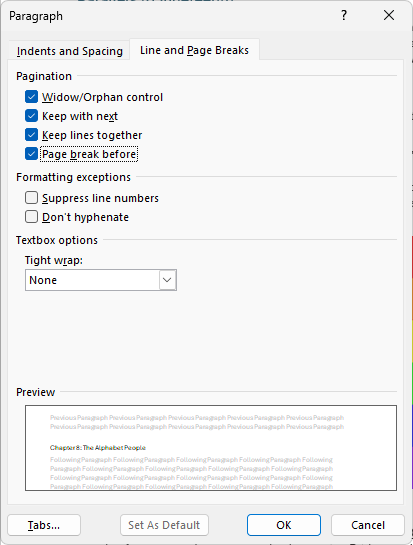Close the Paragraph dialog with X
The height and width of the screenshot is (545, 413).
tap(389, 15)
